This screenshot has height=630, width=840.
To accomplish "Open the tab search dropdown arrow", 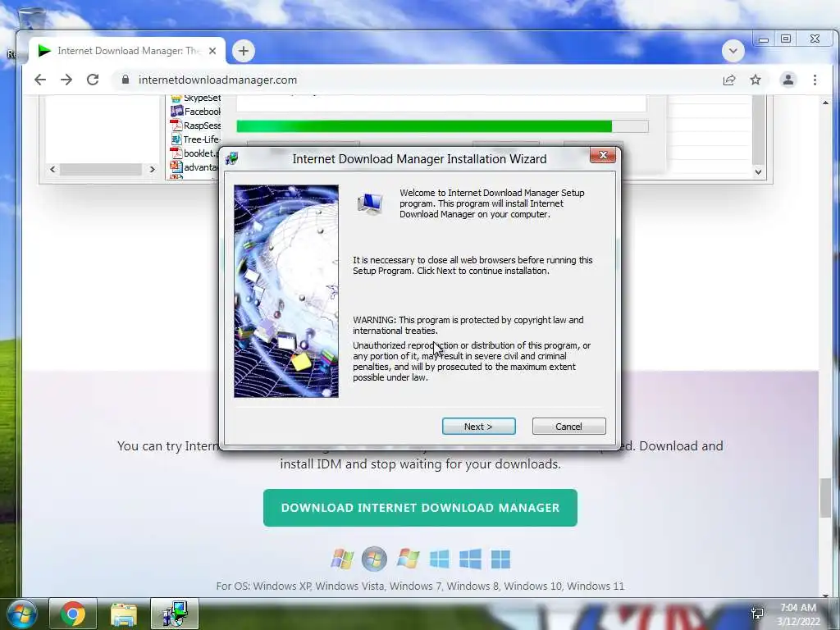I will point(733,52).
